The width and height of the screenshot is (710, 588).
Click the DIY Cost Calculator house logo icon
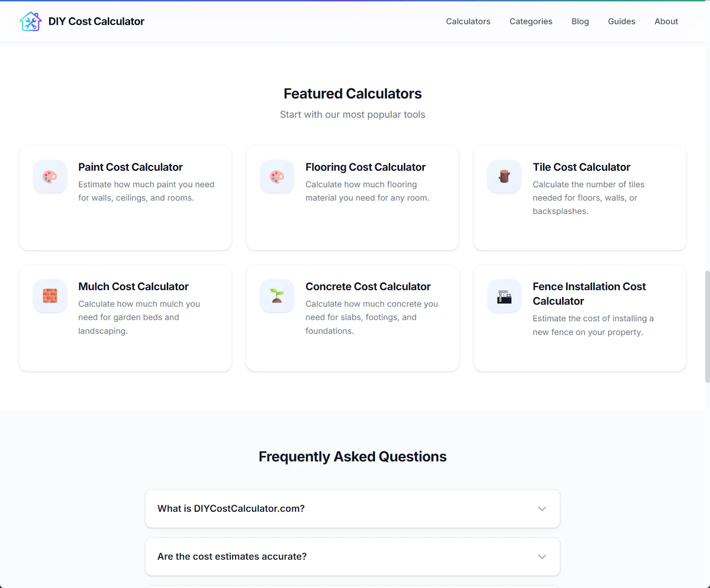[x=31, y=21]
